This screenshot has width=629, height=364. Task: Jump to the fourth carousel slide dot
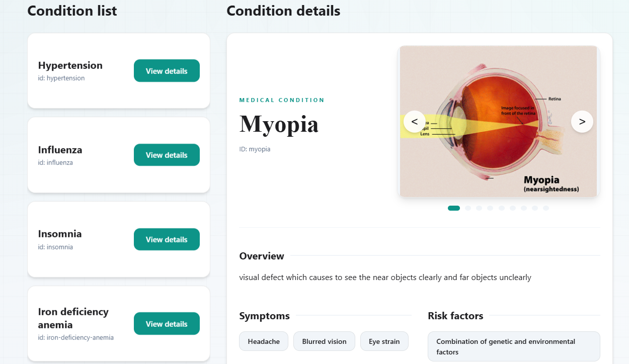[490, 208]
